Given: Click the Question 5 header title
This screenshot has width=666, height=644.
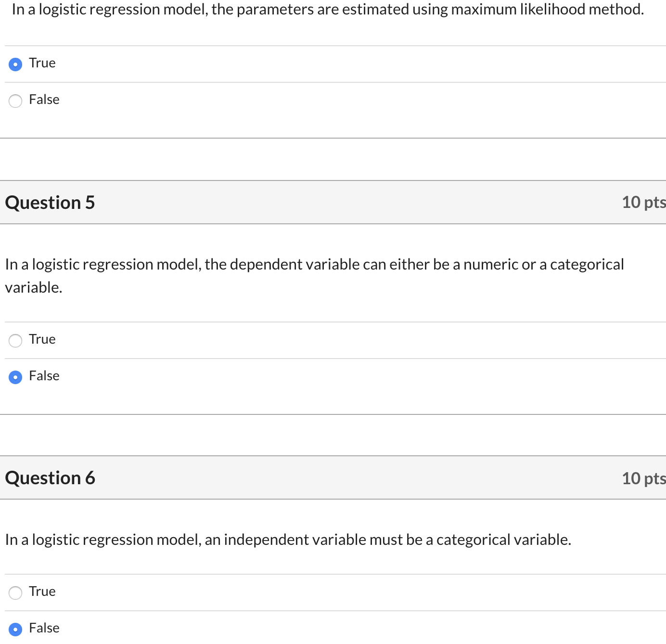Looking at the screenshot, I should click(50, 203).
